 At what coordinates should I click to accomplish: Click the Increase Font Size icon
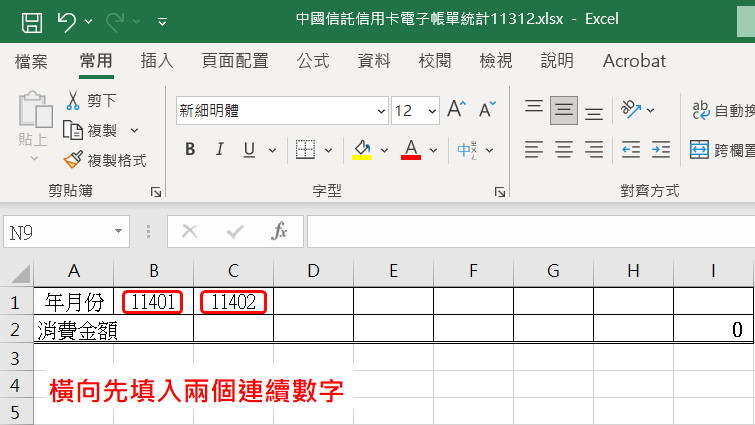[x=456, y=110]
